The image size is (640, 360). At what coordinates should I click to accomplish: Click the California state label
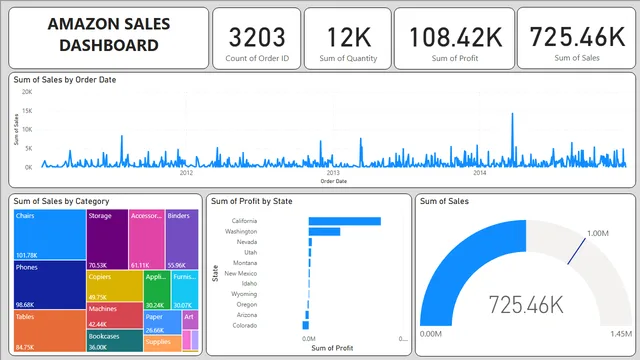pos(244,221)
